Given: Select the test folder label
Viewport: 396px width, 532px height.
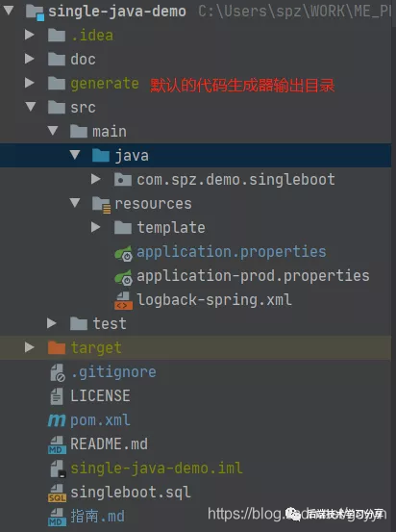Looking at the screenshot, I should tap(110, 324).
